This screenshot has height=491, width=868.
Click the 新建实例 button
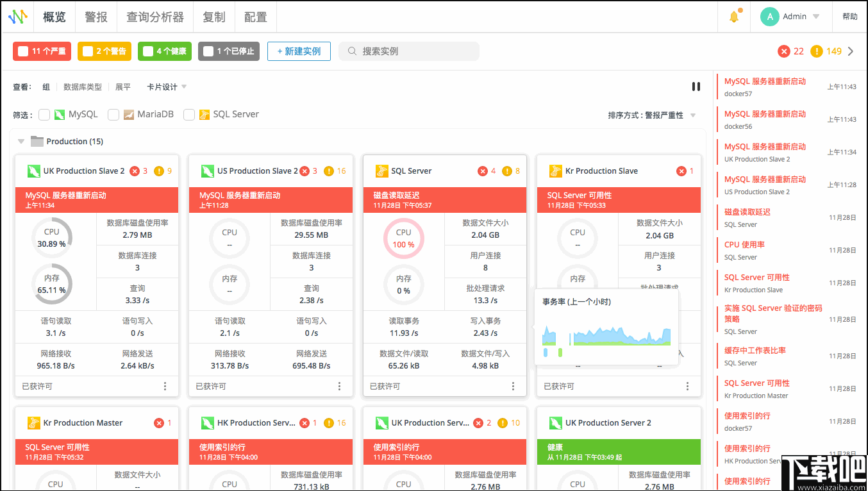coord(299,51)
